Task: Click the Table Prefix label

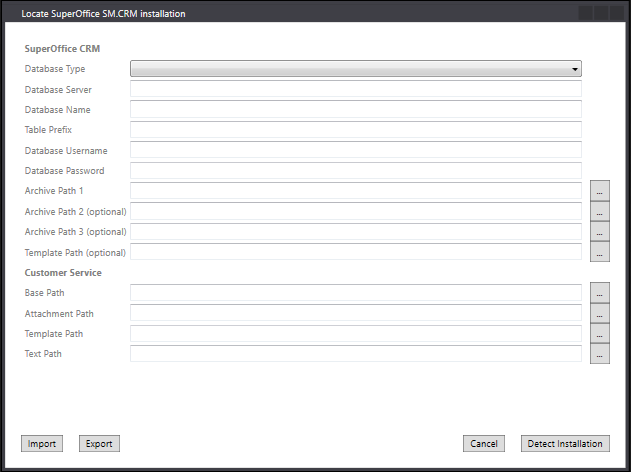Action: (x=48, y=130)
